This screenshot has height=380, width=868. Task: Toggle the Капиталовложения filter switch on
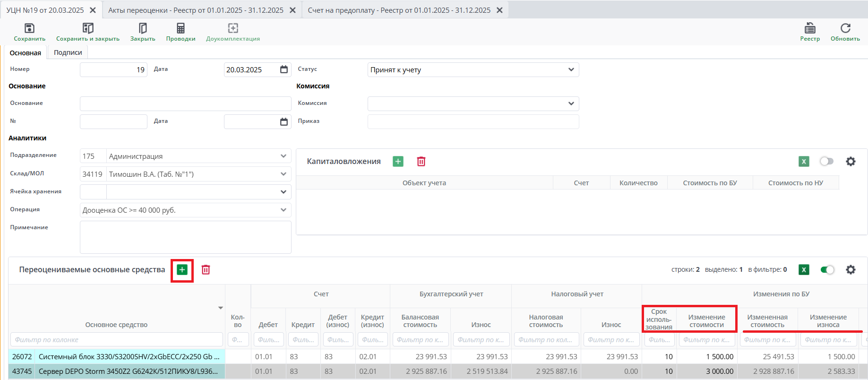[826, 162]
